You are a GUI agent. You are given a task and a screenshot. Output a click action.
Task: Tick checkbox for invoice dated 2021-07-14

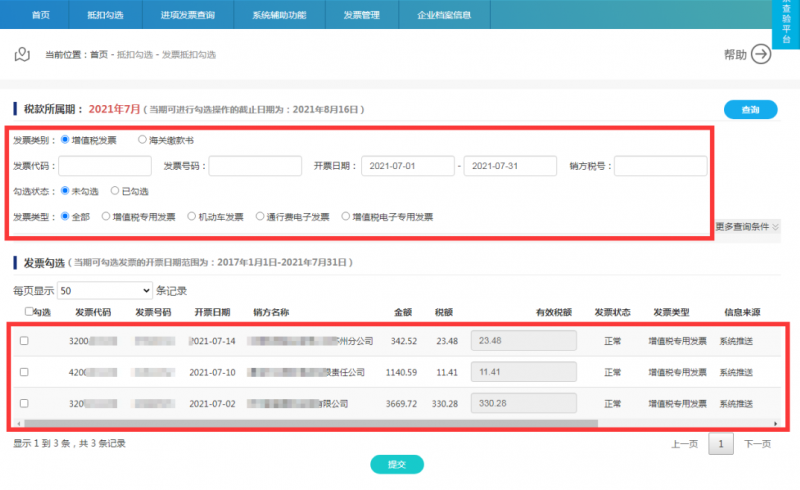[25, 341]
